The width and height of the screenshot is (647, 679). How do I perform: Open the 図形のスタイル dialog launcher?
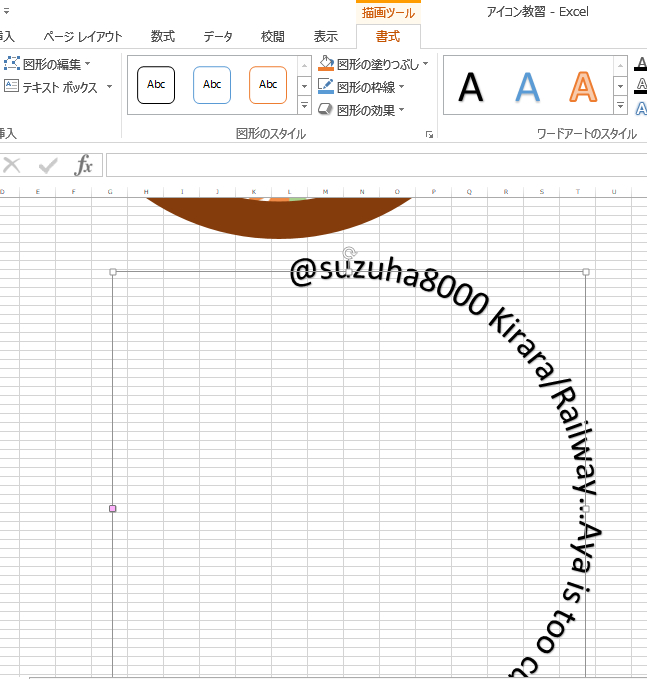(429, 135)
